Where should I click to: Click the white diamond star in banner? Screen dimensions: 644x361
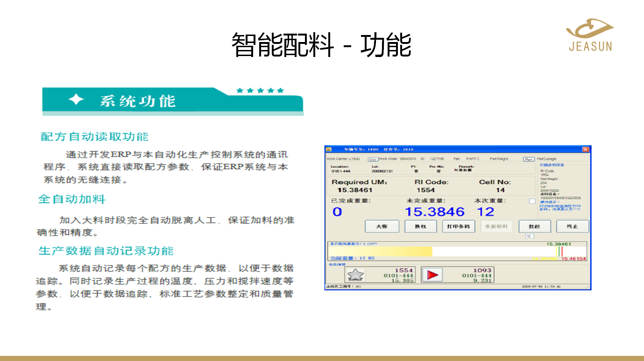click(x=76, y=99)
